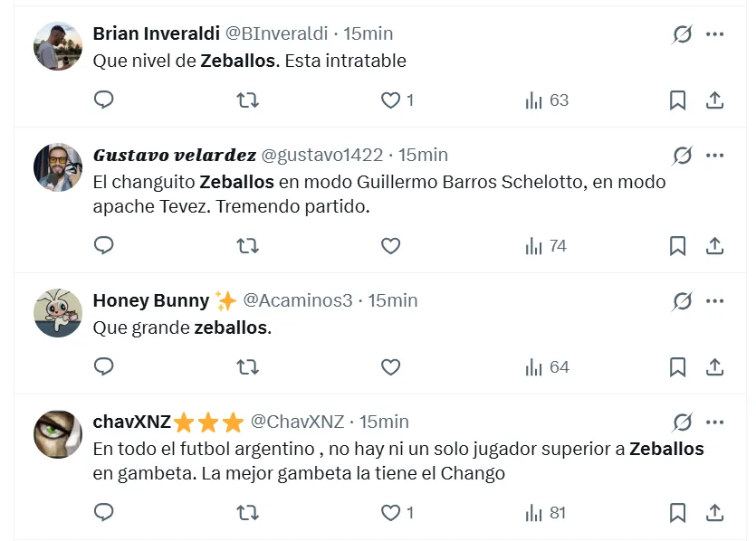
Task: View analytics of Honey Bunny's tweet
Action: [547, 367]
